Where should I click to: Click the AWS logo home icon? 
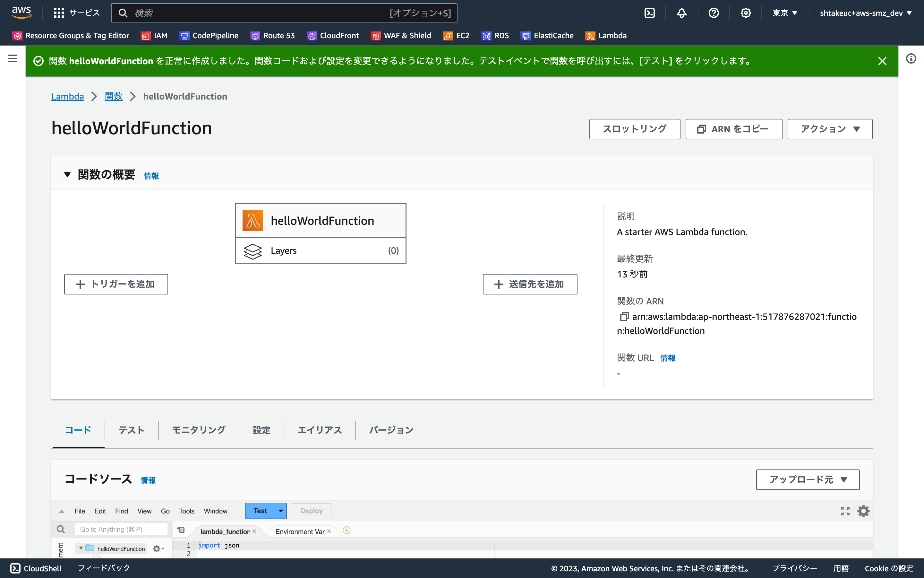(21, 13)
